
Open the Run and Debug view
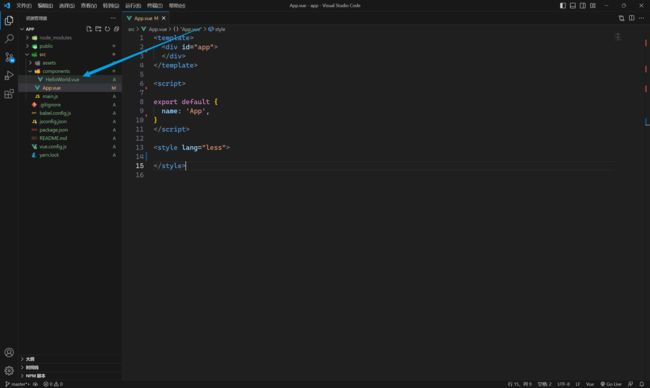9,75
